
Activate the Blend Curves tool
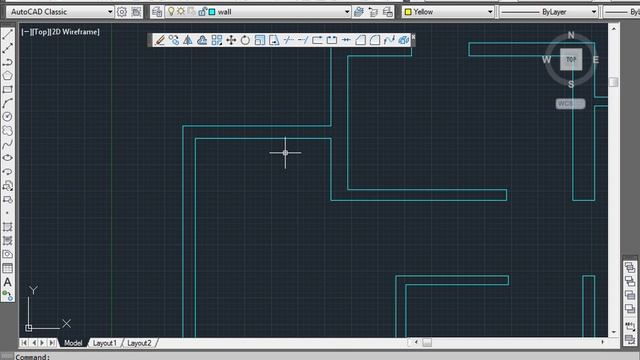[389, 40]
